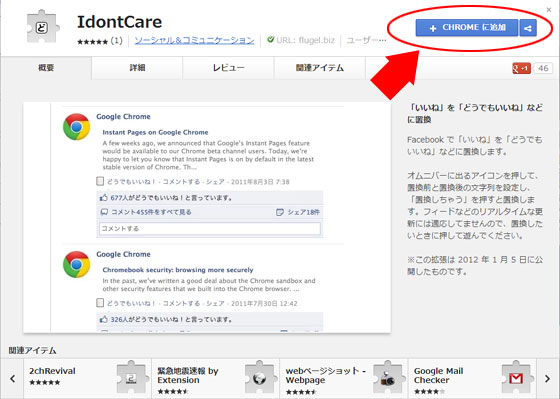Click the ユーザー… text in the header
The width and height of the screenshot is (560, 399).
(x=366, y=40)
